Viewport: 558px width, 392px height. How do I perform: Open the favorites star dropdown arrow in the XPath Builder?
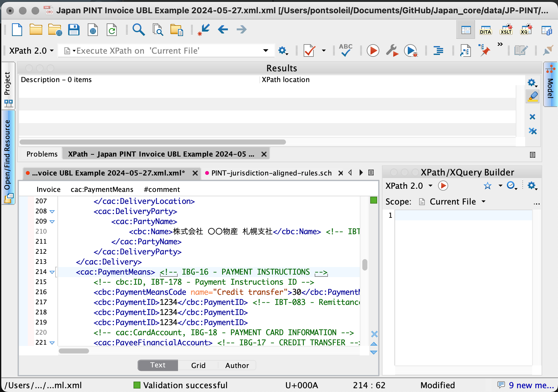500,186
